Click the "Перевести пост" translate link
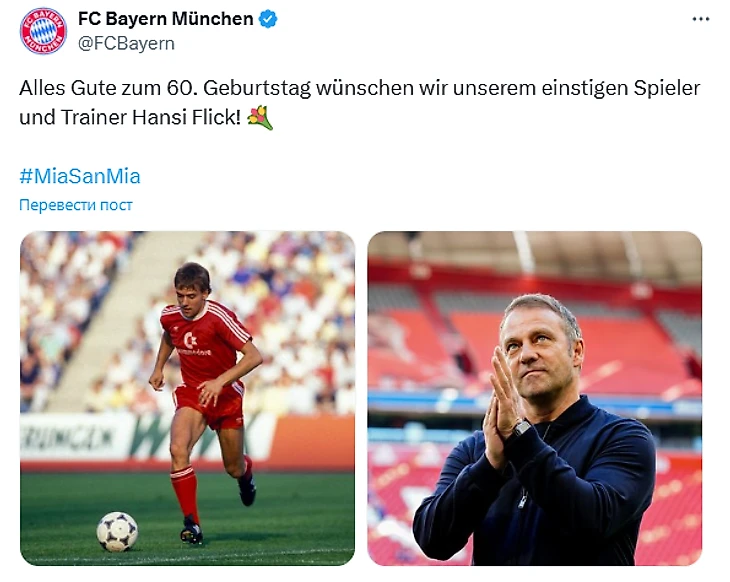Screen dimensions: 730x582 [76, 205]
